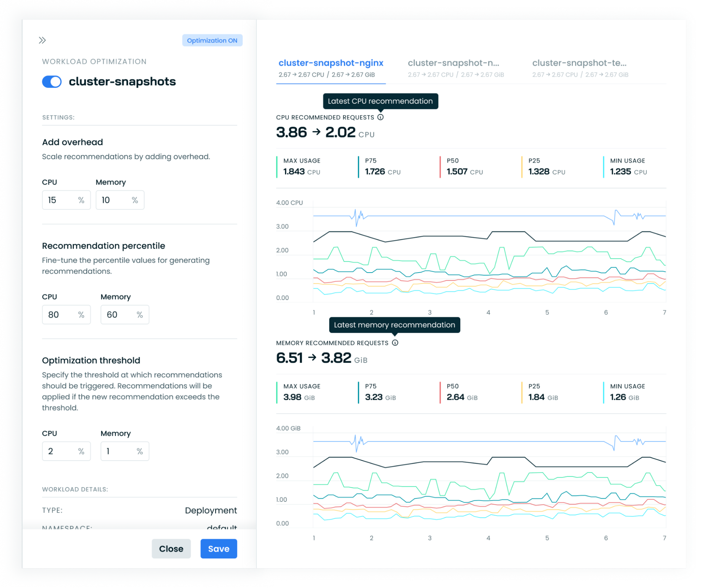
Task: Click the arrow between 3.86 and 2.02 CPU
Action: click(316, 132)
